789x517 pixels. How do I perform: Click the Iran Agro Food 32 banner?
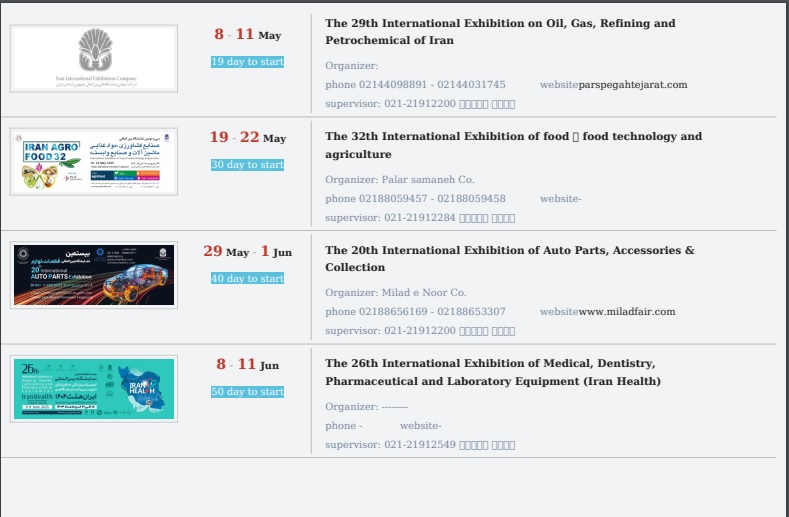tap(94, 162)
